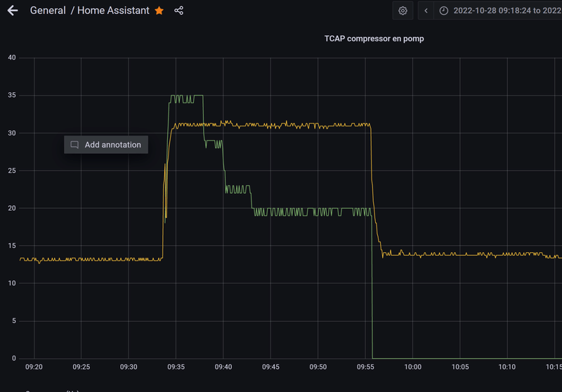Open the share dashboard icon

point(178,11)
